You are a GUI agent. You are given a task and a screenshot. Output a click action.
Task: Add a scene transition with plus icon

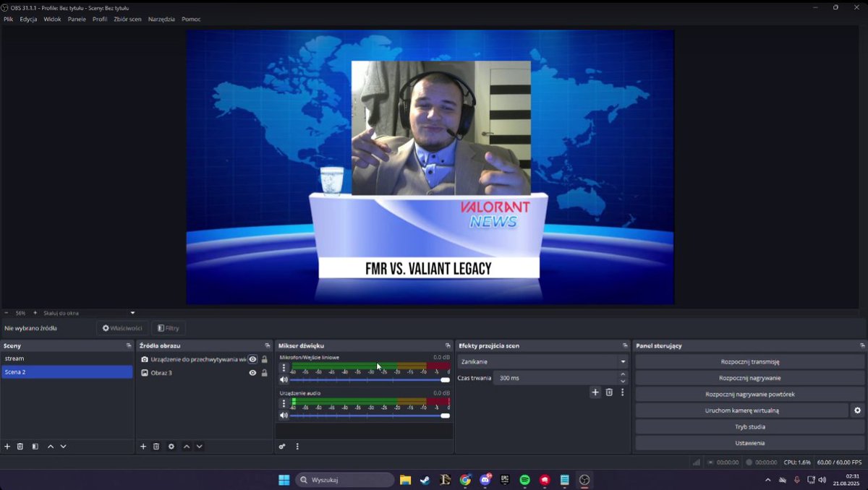point(595,392)
